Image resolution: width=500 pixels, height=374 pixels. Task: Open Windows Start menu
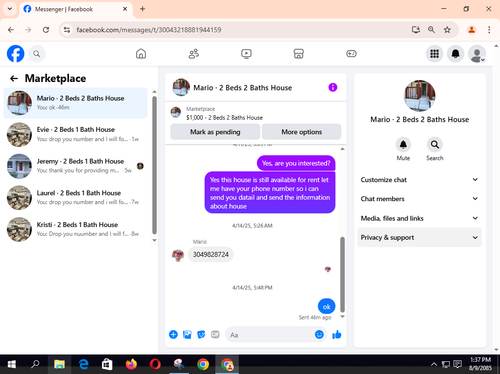point(12,364)
